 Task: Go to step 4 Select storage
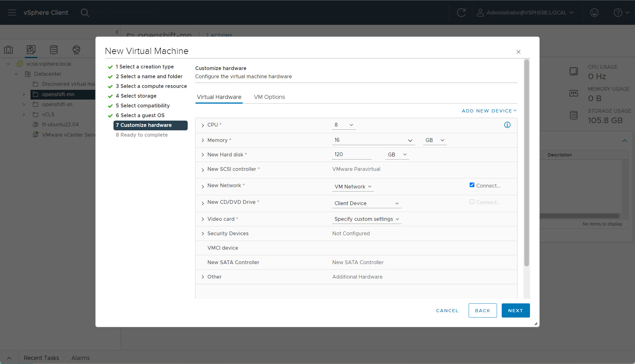click(138, 96)
